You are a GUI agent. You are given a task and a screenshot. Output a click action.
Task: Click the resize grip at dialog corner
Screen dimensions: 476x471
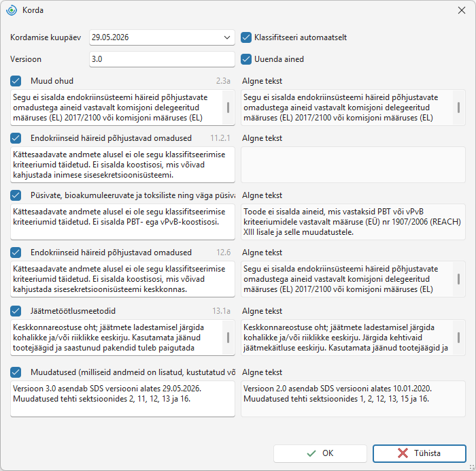pos(472,467)
